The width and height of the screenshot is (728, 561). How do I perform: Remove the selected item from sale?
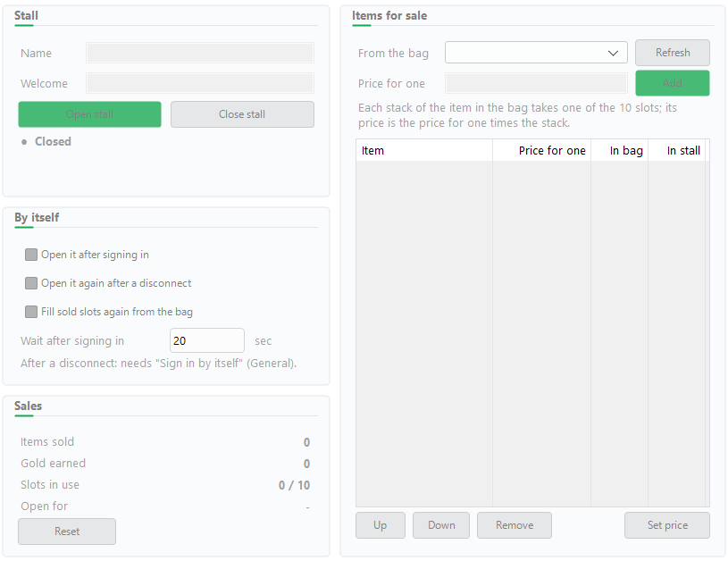click(515, 525)
